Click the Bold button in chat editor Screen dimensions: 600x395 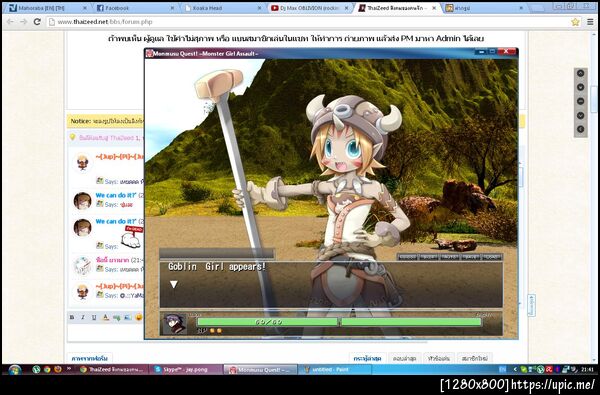click(x=72, y=317)
